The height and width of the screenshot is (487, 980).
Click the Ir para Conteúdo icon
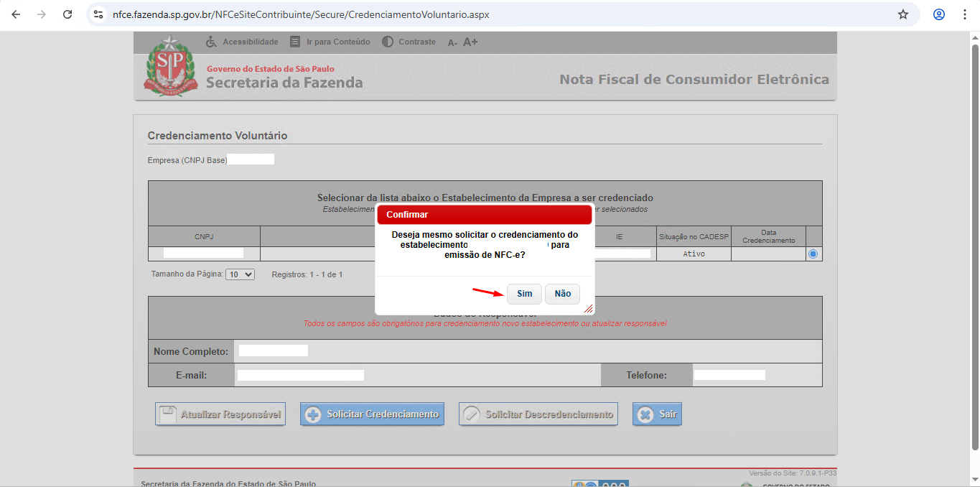tap(295, 42)
